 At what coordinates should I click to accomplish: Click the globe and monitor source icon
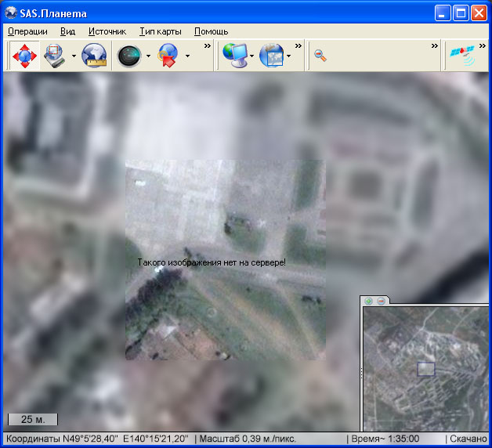tap(234, 56)
